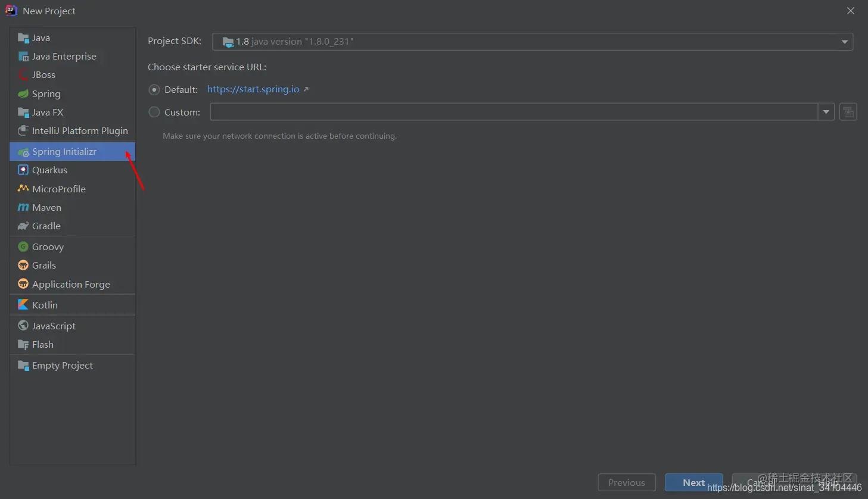Focus the Custom URL input field

click(x=514, y=112)
